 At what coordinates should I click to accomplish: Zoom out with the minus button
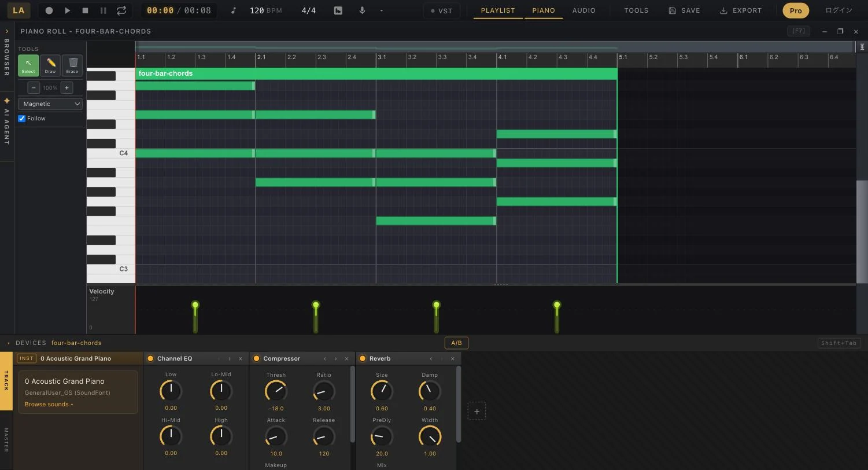34,87
